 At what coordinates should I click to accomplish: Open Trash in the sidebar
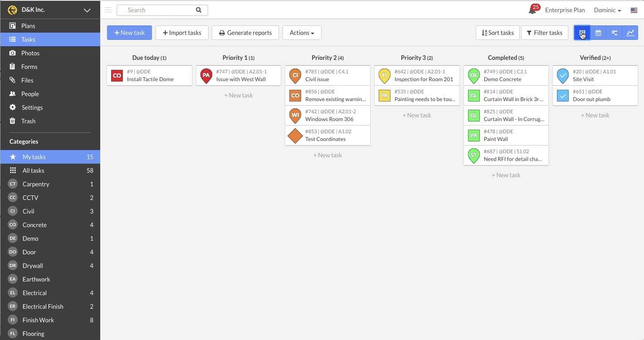coord(50,121)
